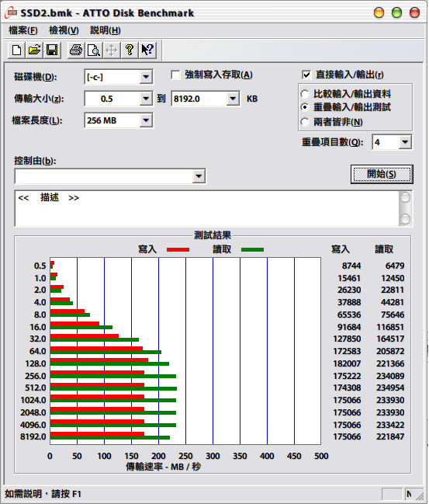
Task: Print results with the printer icon
Action: coord(76,50)
